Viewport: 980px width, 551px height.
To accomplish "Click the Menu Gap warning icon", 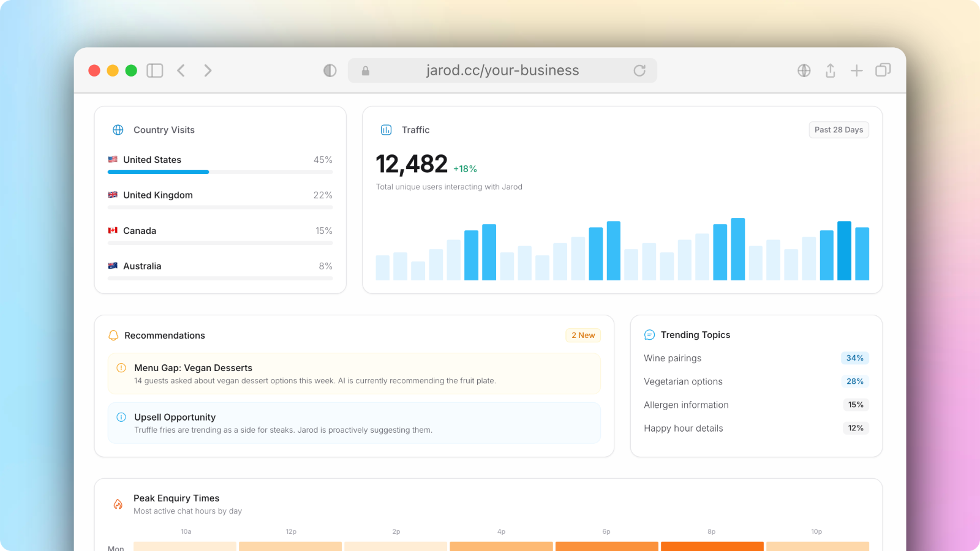I will tap(121, 368).
